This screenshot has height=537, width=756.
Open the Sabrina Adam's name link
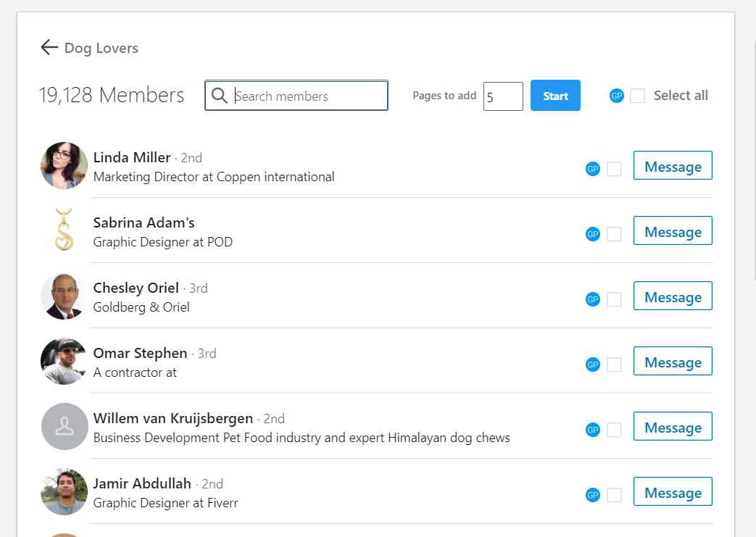tap(144, 222)
